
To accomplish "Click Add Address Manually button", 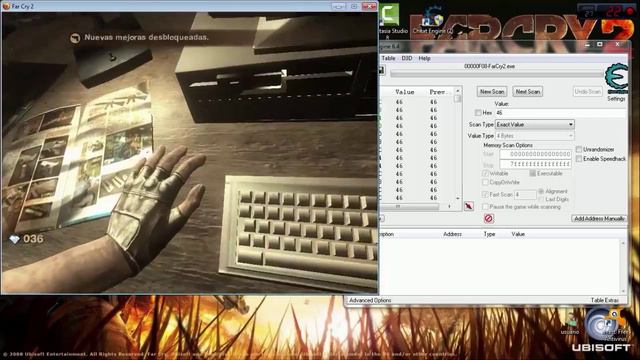I will (x=599, y=219).
